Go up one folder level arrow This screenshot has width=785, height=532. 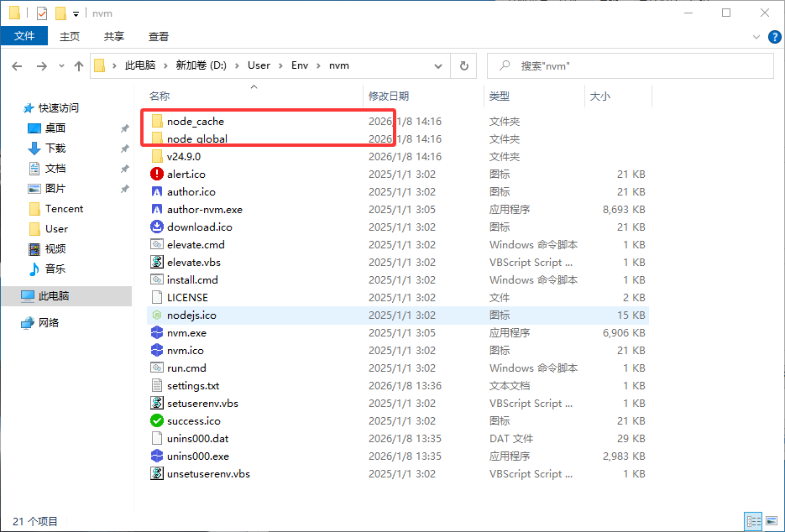[x=79, y=65]
